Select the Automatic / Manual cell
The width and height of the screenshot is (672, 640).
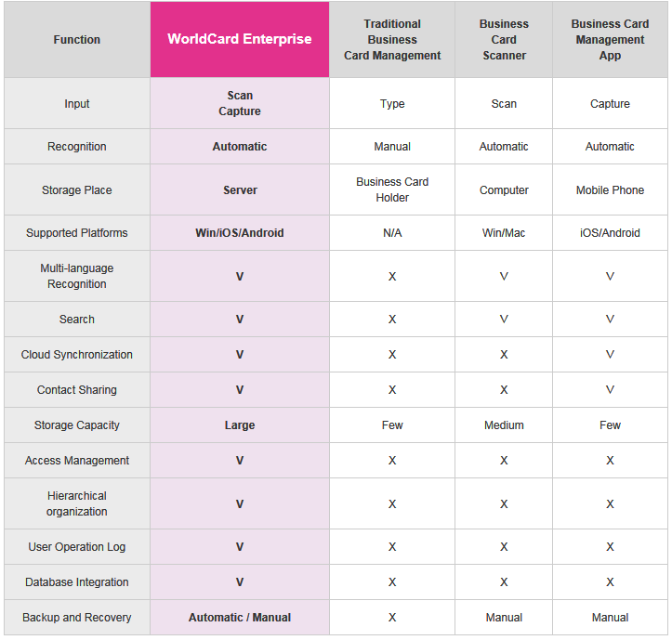[240, 618]
